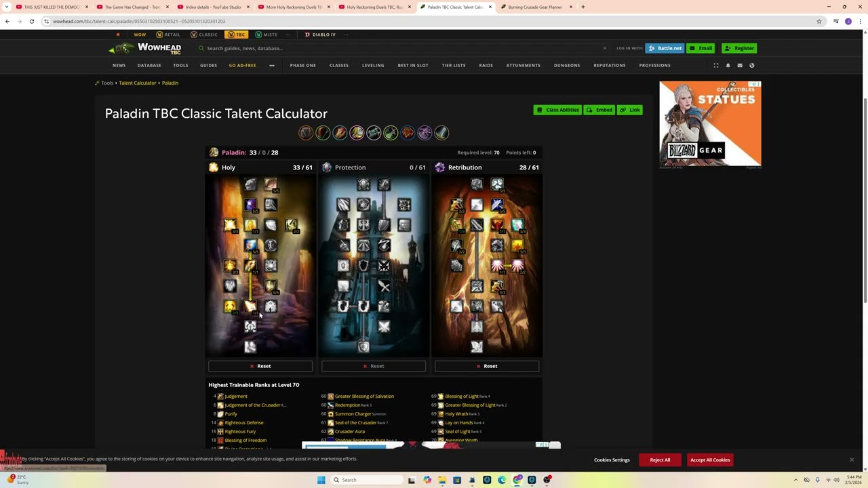The height and width of the screenshot is (488, 868).
Task: Focus the Wowhead search field
Action: point(403,48)
